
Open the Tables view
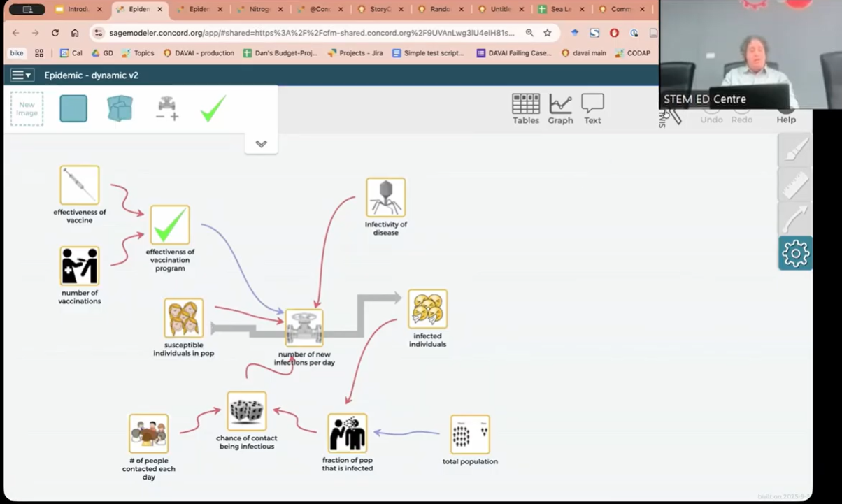(525, 108)
